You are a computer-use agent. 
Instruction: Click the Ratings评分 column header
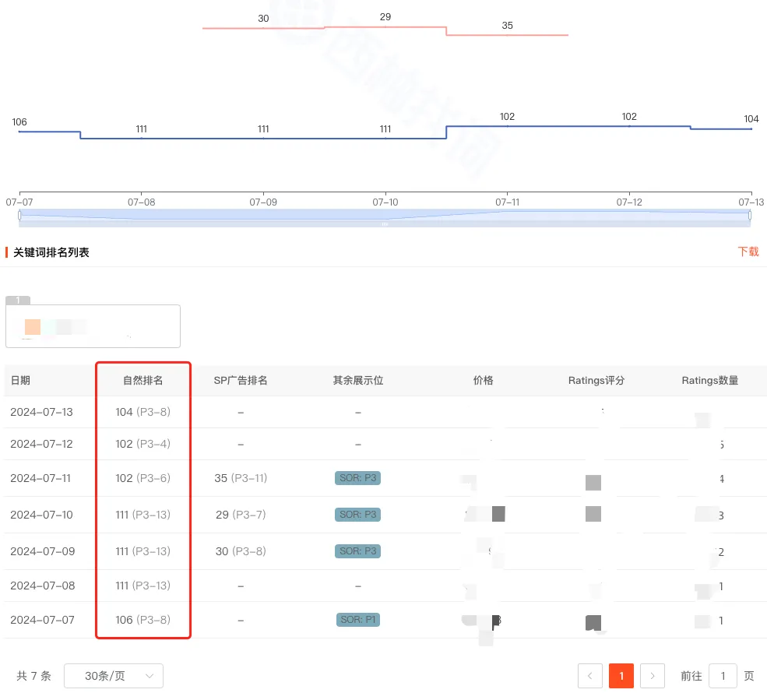point(596,381)
